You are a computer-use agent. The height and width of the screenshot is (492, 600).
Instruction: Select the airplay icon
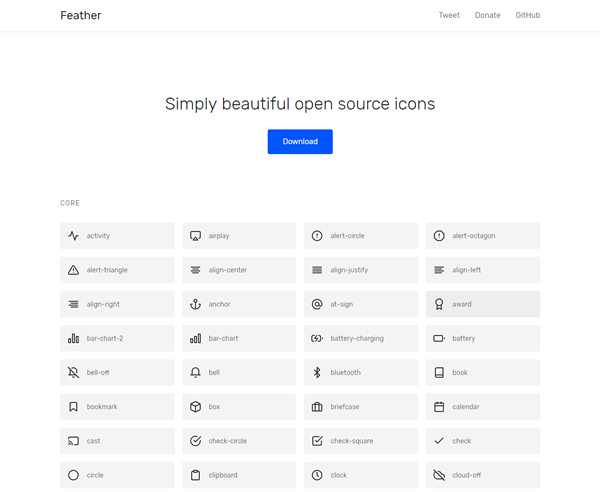(x=196, y=236)
